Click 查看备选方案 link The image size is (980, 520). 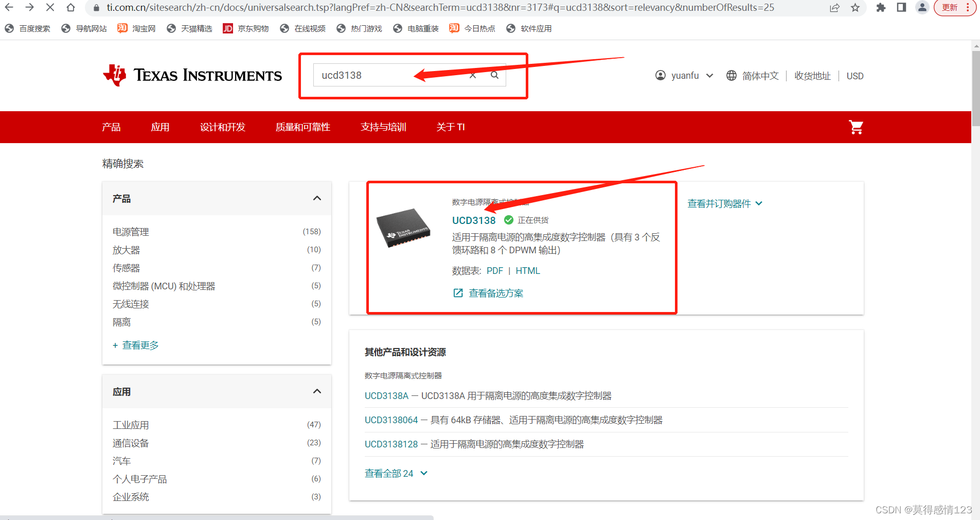coord(488,293)
